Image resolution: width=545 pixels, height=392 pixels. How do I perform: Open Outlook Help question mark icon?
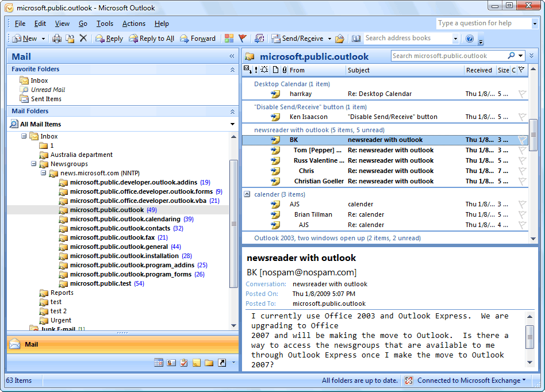tap(470, 39)
